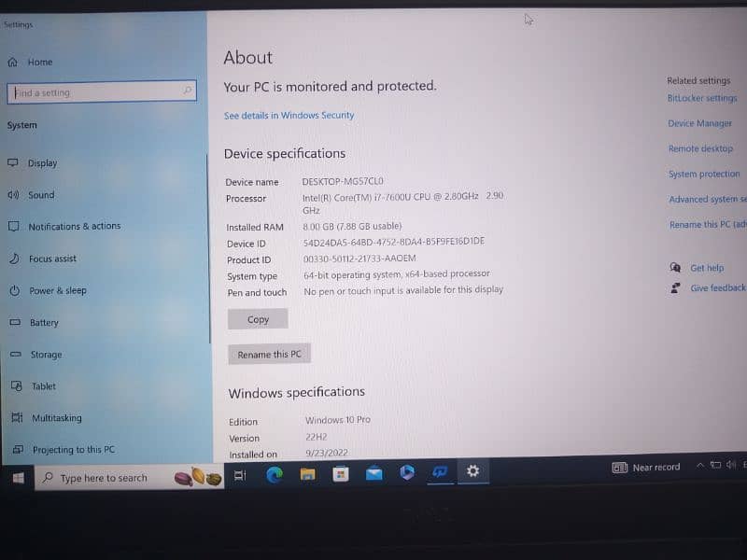The height and width of the screenshot is (560, 747).
Task: Show hidden system tray icons
Action: 699,466
